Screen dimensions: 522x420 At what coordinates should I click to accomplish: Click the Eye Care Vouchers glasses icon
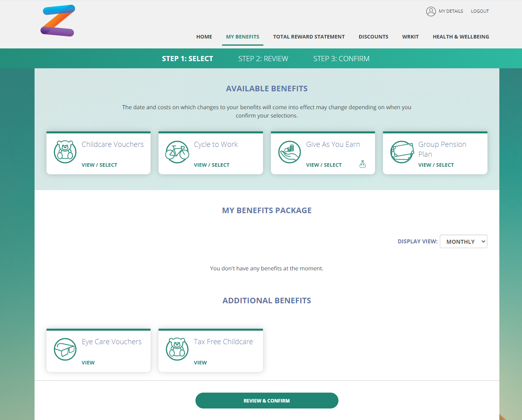coord(65,349)
